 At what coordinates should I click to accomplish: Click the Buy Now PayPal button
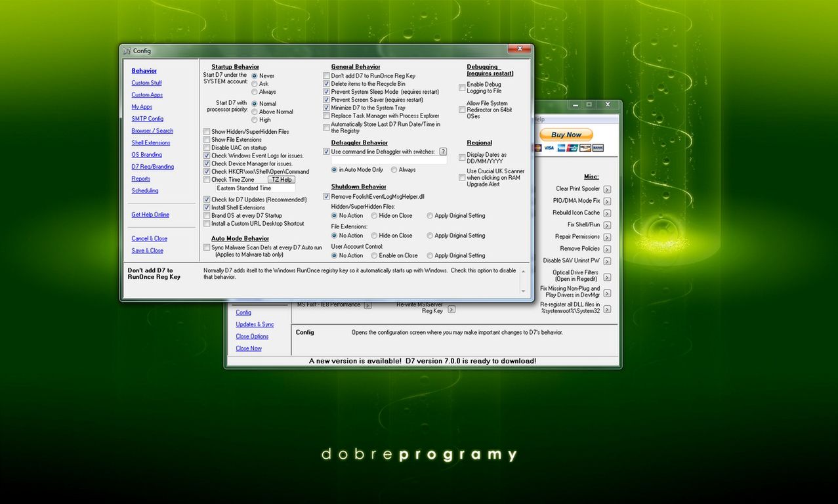[566, 135]
